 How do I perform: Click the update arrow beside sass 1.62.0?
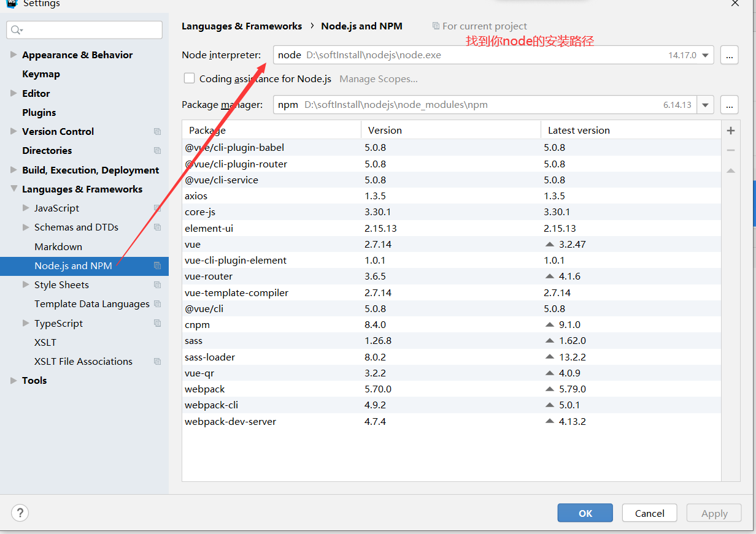(x=549, y=340)
